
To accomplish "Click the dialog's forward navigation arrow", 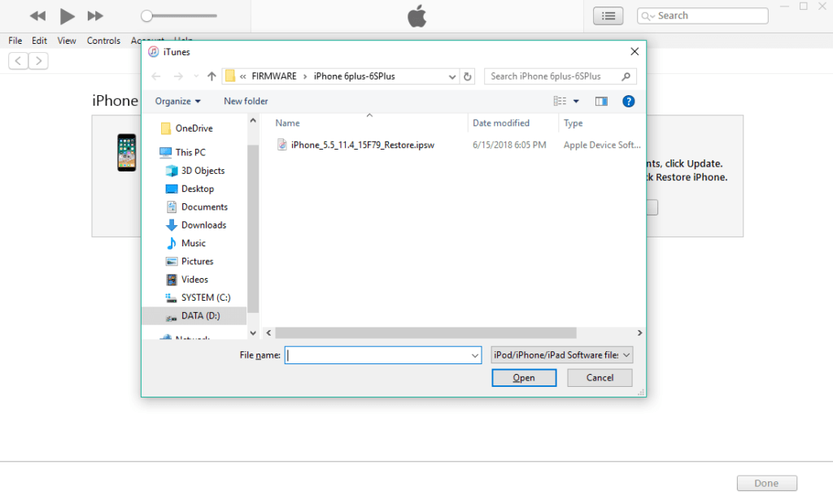I will coord(178,76).
